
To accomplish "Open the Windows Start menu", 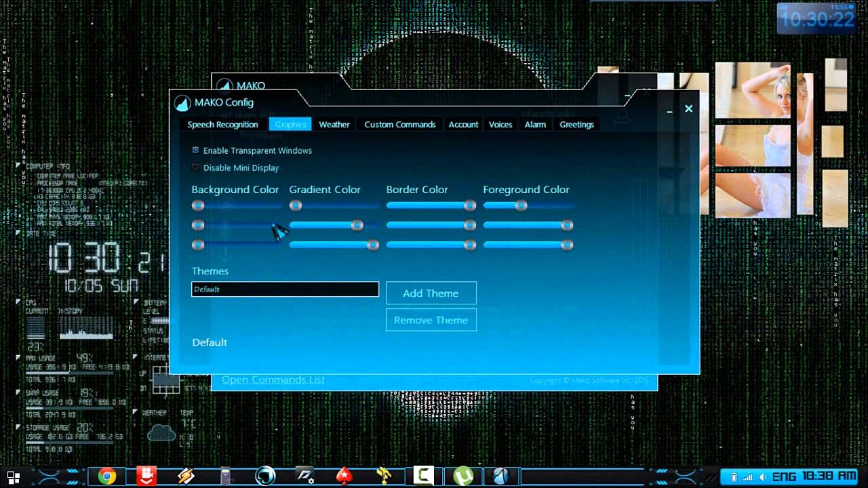I will [13, 476].
